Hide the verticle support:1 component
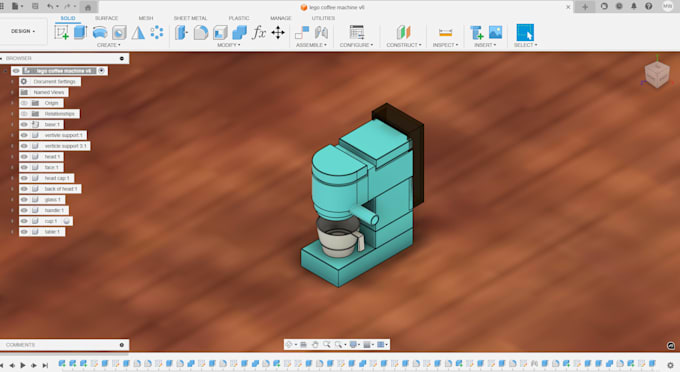 [24, 135]
